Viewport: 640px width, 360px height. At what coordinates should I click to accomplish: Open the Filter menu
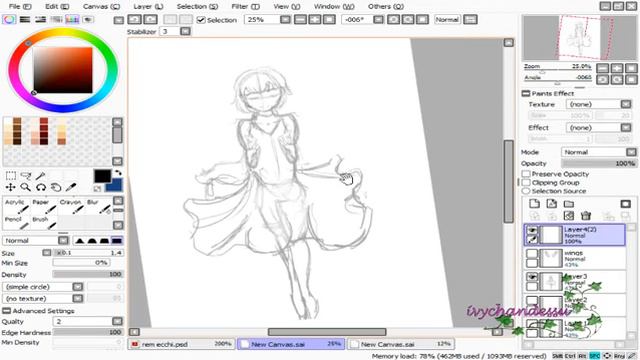[245, 7]
